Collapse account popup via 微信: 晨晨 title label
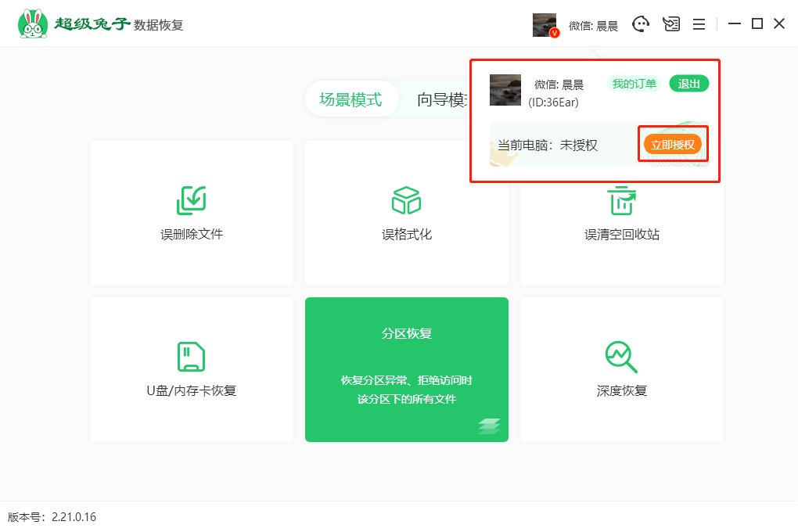The height and width of the screenshot is (532, 798). click(x=593, y=26)
